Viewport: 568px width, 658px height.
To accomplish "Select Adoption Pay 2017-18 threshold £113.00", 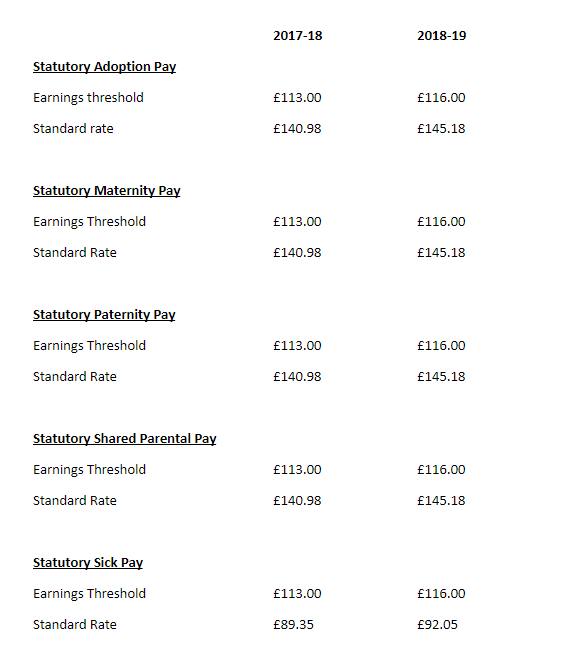I will [297, 98].
